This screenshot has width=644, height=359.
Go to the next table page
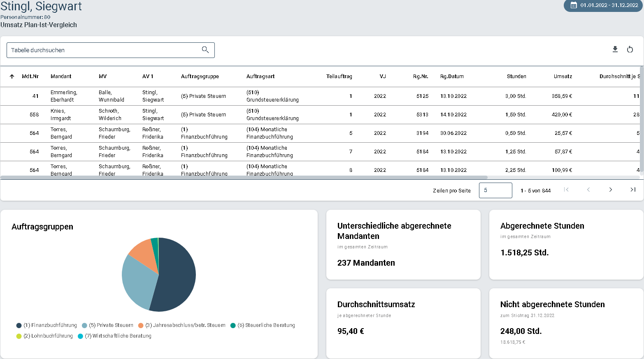(x=610, y=190)
